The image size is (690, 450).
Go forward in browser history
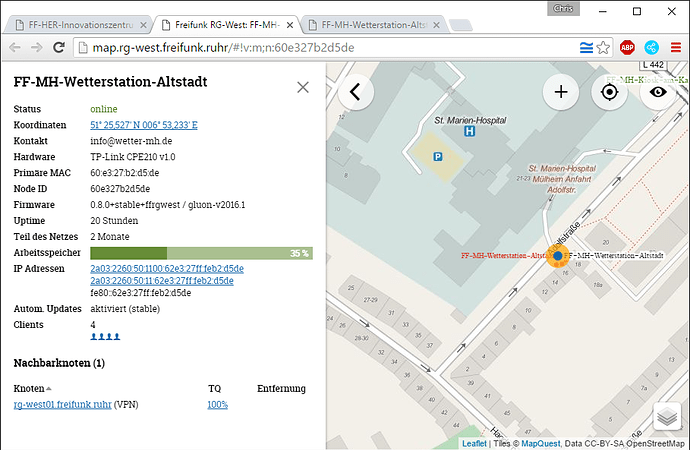tap(37, 48)
